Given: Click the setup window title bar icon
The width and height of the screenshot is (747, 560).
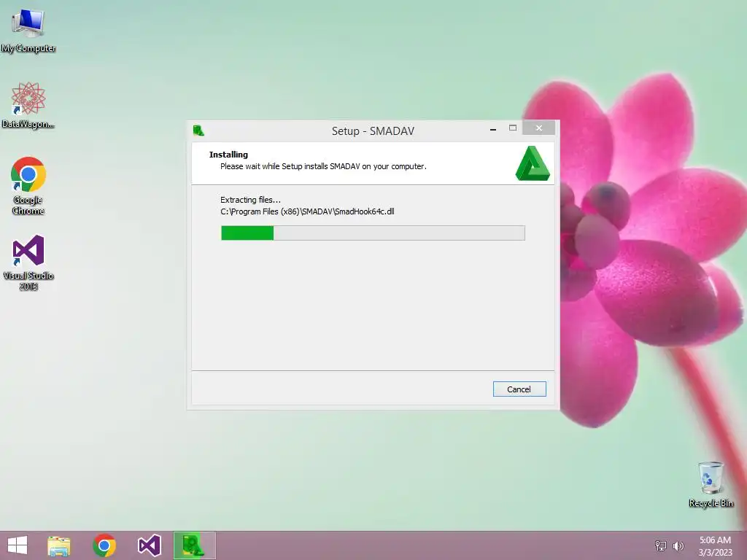Looking at the screenshot, I should (x=198, y=131).
